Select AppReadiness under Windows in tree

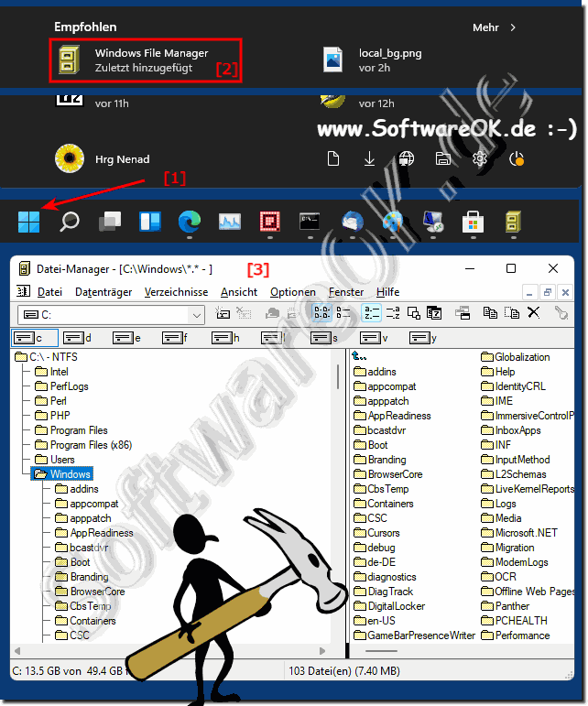tap(94, 533)
